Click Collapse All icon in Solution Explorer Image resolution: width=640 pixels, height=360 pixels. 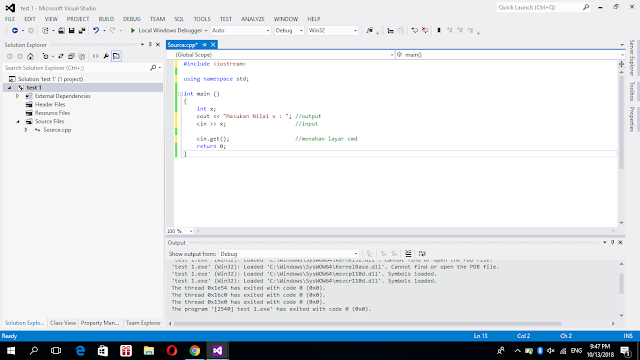coord(71,56)
